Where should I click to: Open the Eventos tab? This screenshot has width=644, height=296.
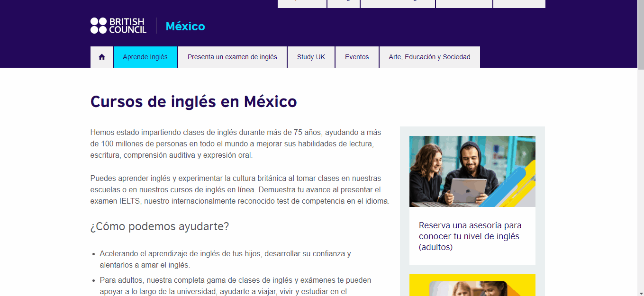(x=357, y=57)
